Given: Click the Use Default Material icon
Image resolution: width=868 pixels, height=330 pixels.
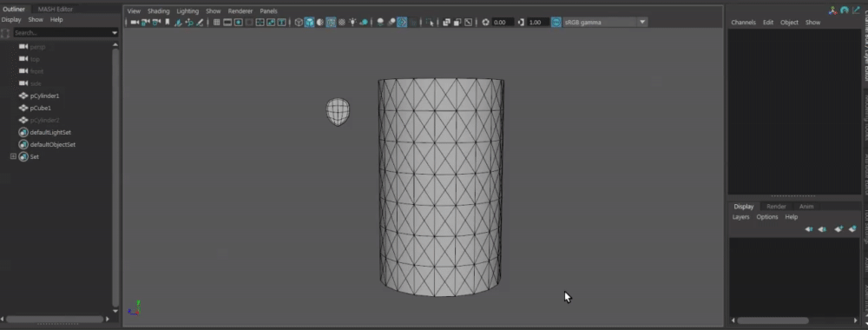Looking at the screenshot, I should [x=320, y=23].
